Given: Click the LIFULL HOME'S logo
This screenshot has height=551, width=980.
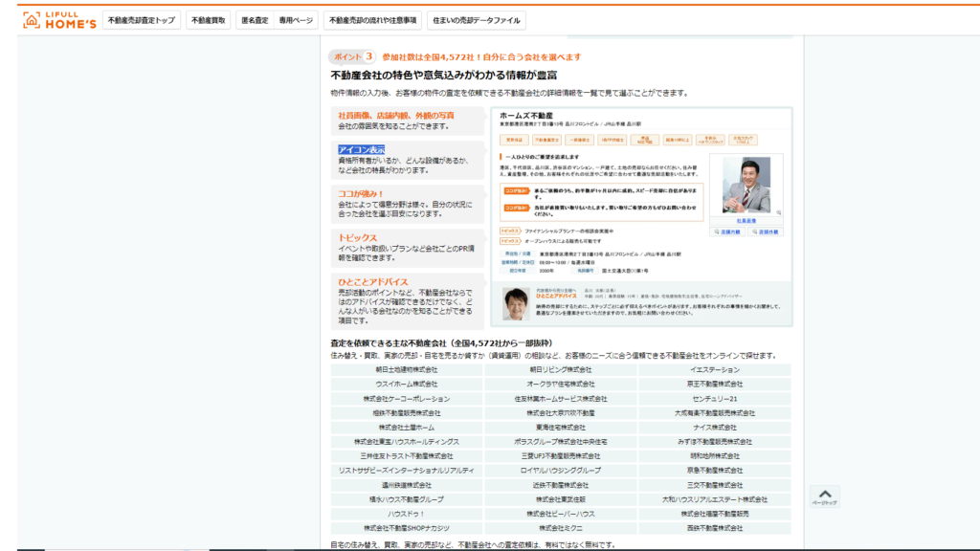Looking at the screenshot, I should coord(59,20).
